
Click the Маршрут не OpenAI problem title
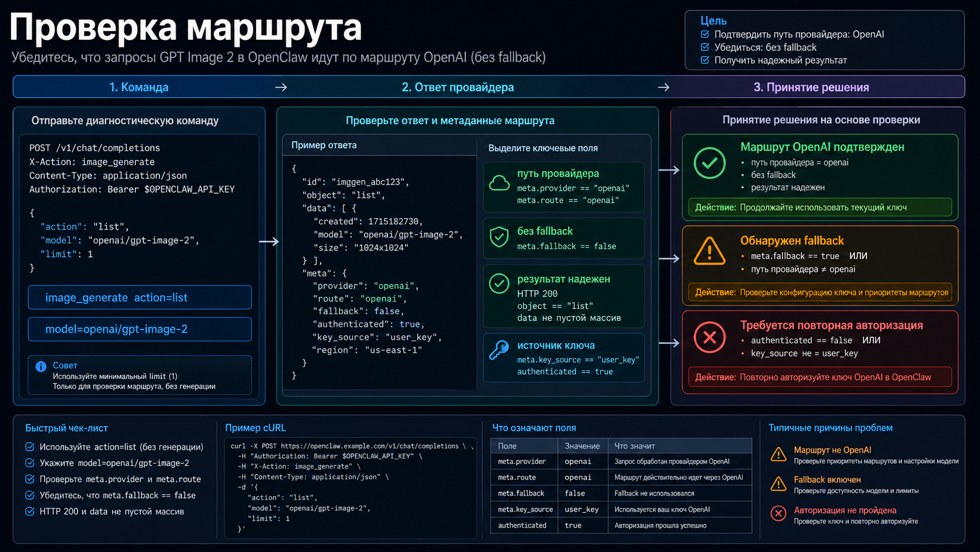(x=832, y=450)
